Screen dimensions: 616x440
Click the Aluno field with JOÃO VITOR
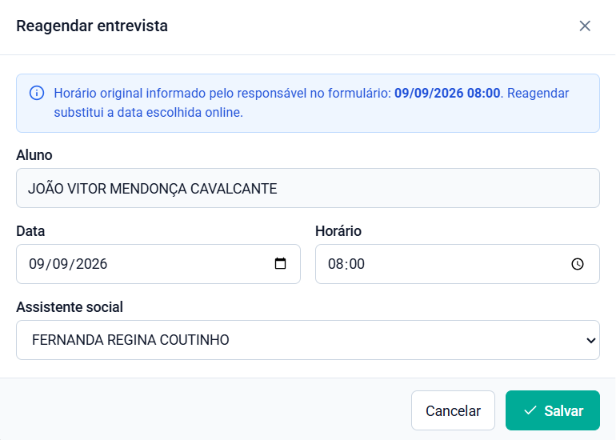(x=308, y=188)
